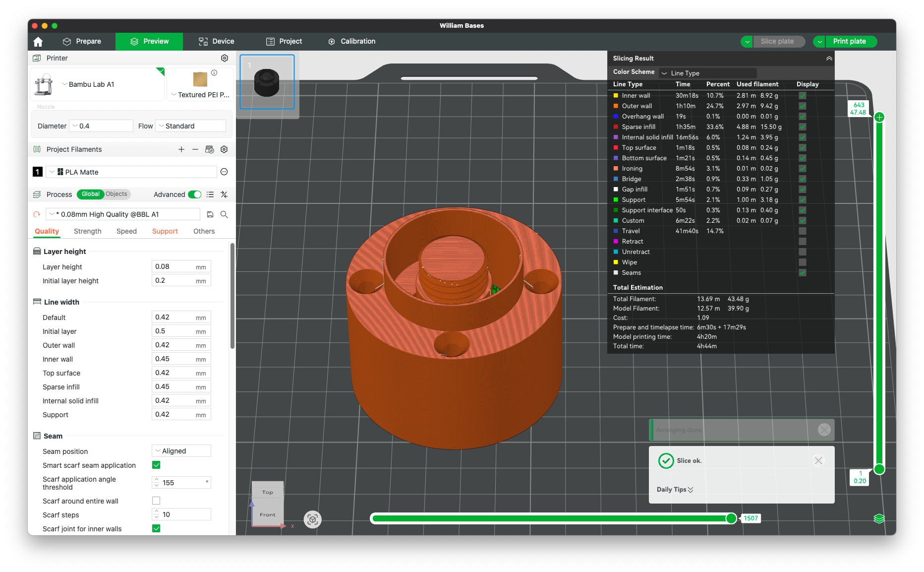Save the process preset
This screenshot has width=924, height=572.
point(210,214)
